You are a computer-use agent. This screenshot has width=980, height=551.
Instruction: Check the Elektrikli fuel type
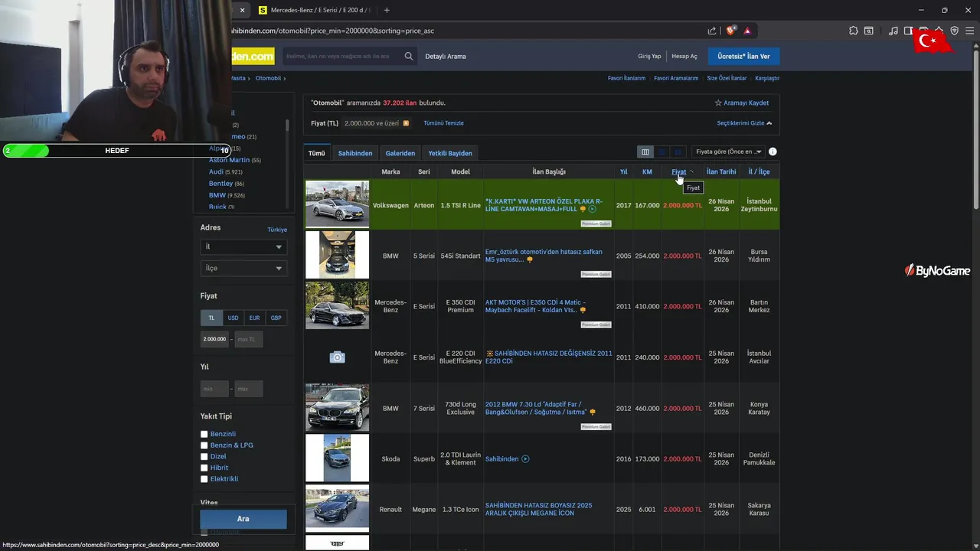(204, 479)
